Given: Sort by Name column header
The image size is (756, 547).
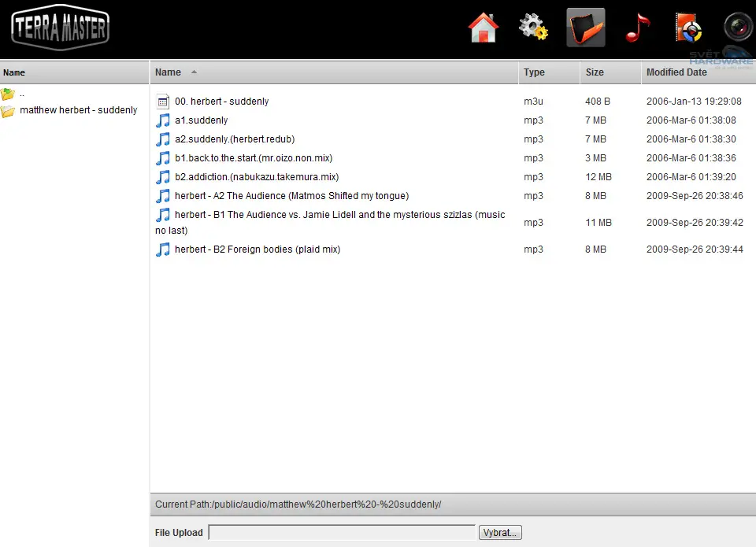Looking at the screenshot, I should click(168, 72).
